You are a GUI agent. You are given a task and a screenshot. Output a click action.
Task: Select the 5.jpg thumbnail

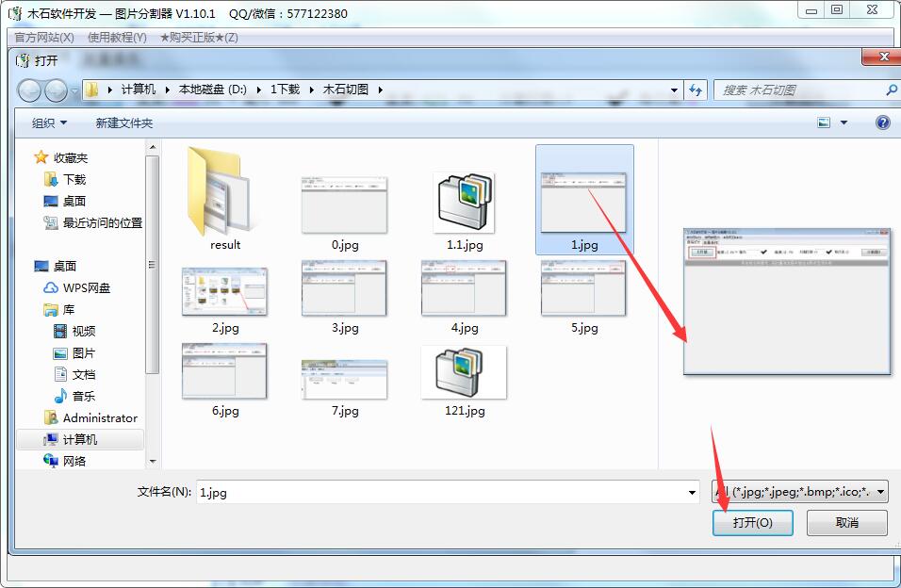[x=583, y=288]
